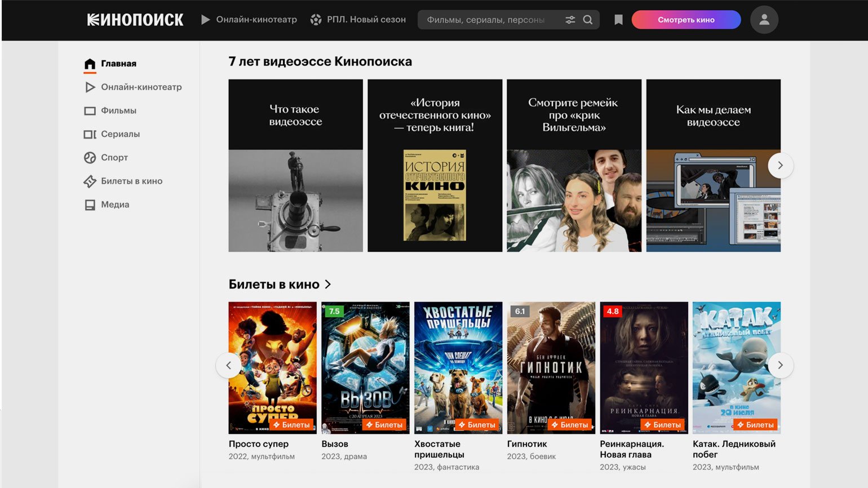Click the 4.8 rating badge on Реинкарнация
This screenshot has width=868, height=488.
tap(613, 311)
